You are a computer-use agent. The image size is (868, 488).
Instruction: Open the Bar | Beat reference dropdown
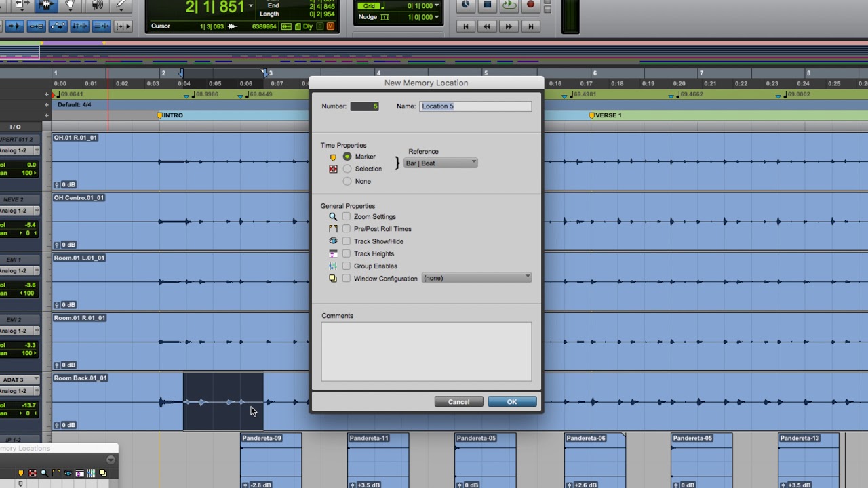pos(441,163)
